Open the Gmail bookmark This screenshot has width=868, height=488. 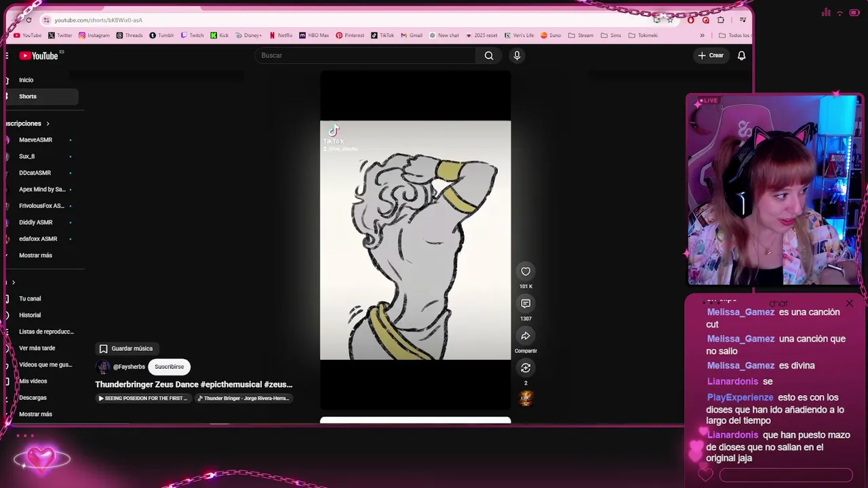(412, 35)
